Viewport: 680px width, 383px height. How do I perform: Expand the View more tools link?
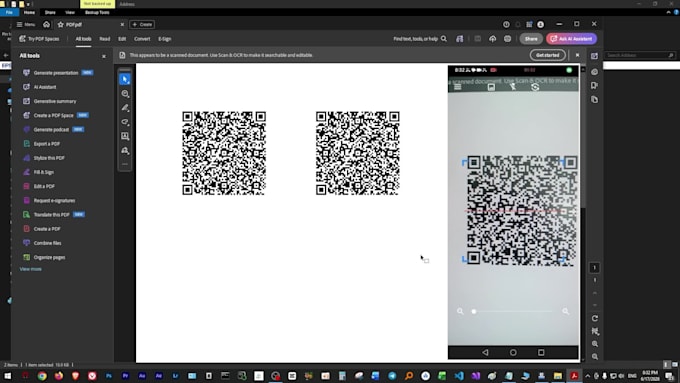click(x=30, y=269)
